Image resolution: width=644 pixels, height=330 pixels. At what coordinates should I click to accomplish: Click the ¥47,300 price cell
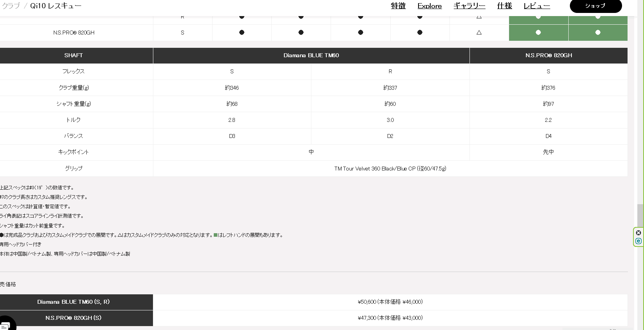tap(390, 318)
